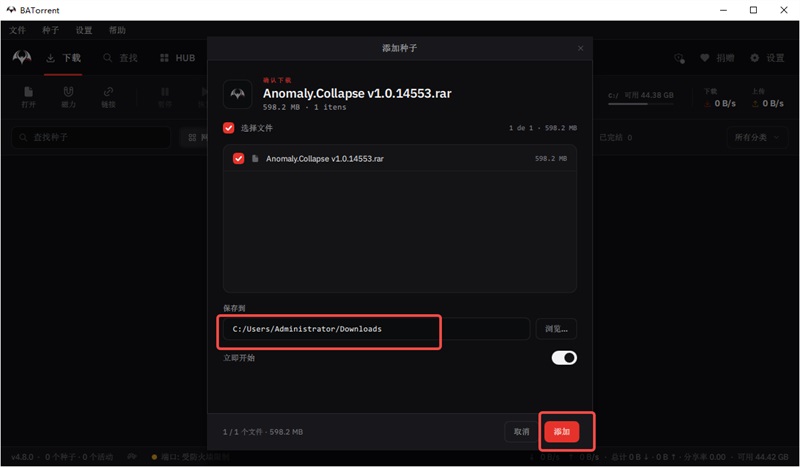The height and width of the screenshot is (467, 800).
Task: Click the grid view icon next to search
Action: 192,137
